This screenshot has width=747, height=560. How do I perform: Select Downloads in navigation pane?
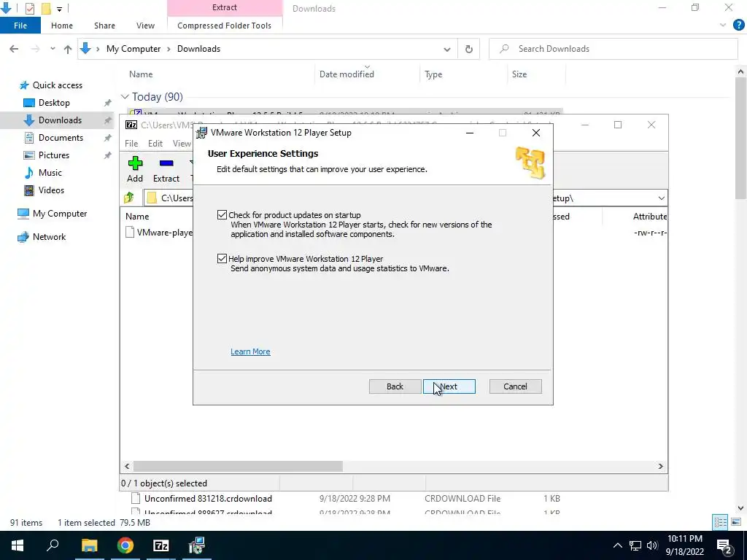click(x=60, y=120)
